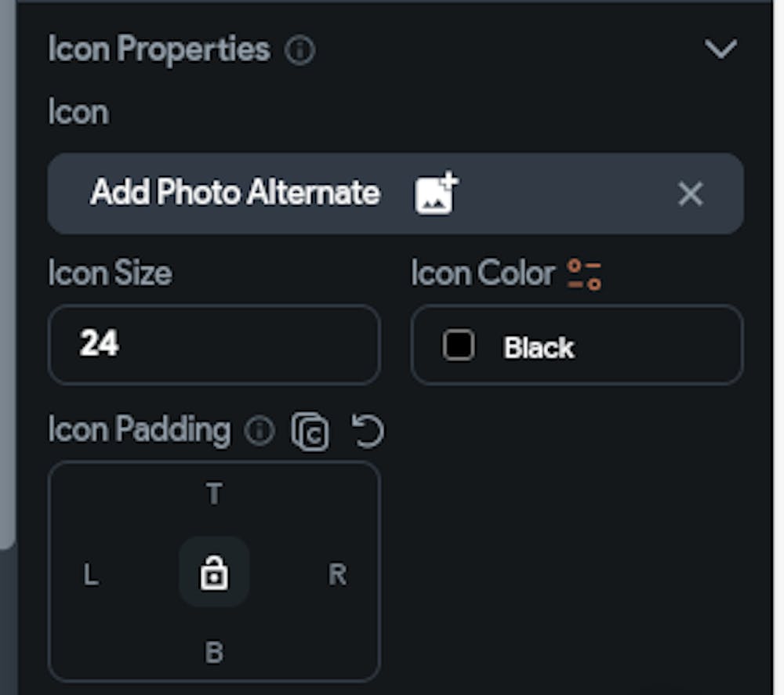Image resolution: width=784 pixels, height=695 pixels.
Task: Show the Icon Padding info tooltip
Action: 260,431
